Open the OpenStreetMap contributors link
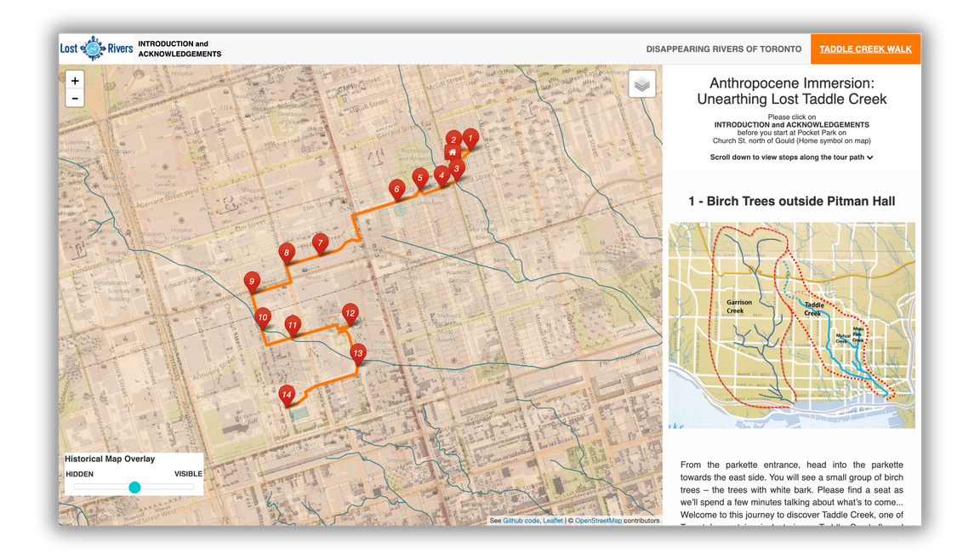The height and width of the screenshot is (559, 980). pyautogui.click(x=599, y=521)
